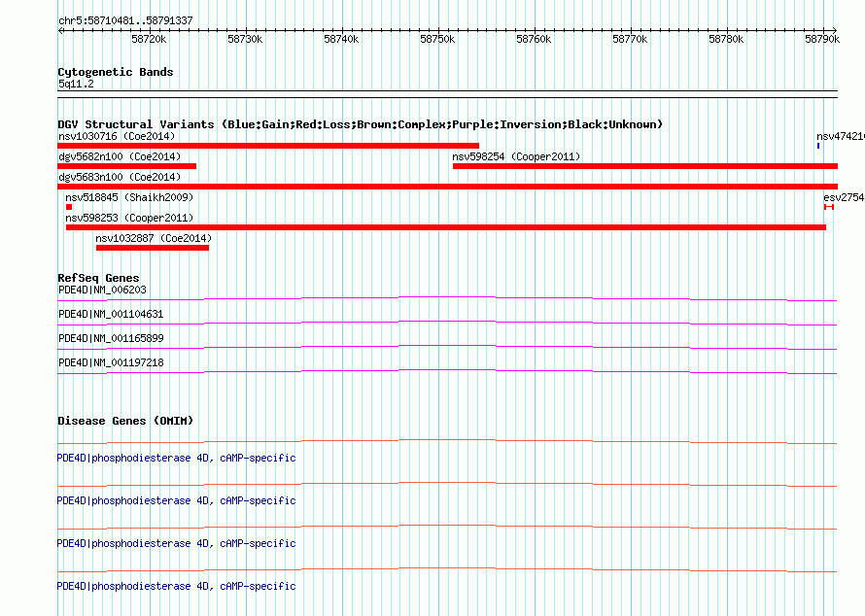Open the esv2754 variant label
Image resolution: width=865 pixels, height=616 pixels.
pos(844,197)
